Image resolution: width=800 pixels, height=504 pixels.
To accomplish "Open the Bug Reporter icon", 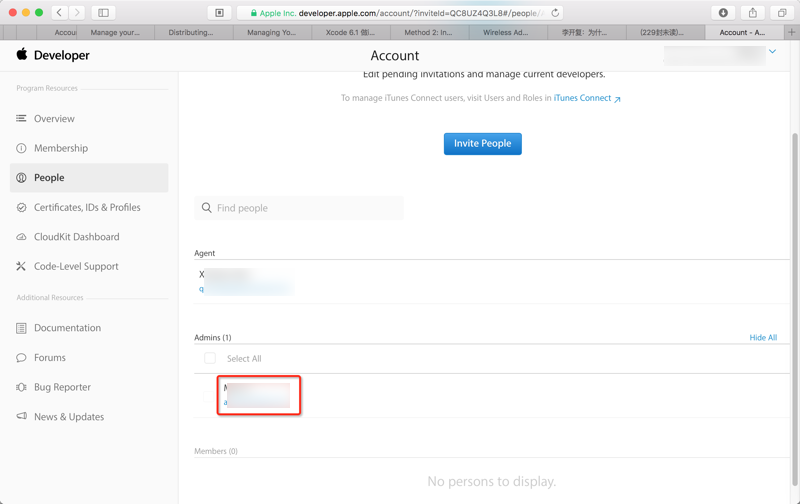I will tap(21, 387).
